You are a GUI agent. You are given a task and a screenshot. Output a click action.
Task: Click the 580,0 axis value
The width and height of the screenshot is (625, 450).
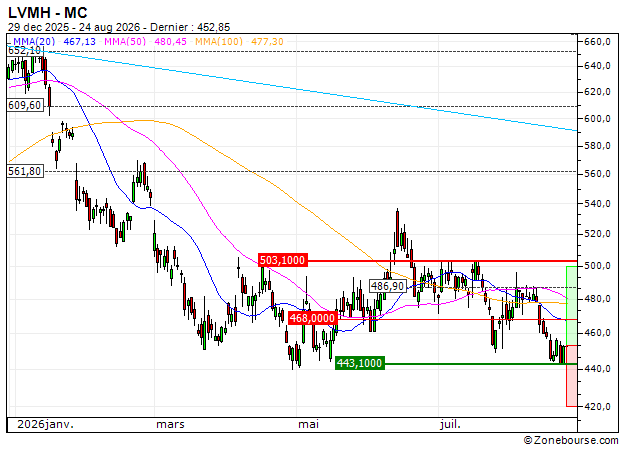point(597,146)
